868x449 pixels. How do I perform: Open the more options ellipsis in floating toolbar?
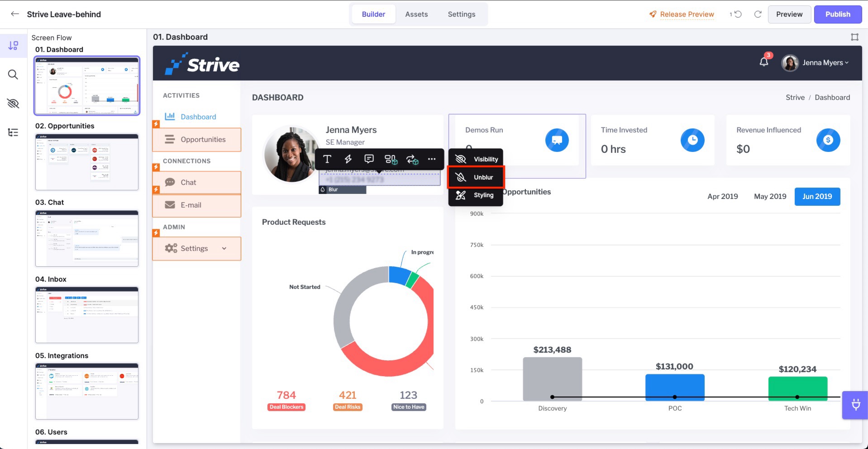pos(432,159)
